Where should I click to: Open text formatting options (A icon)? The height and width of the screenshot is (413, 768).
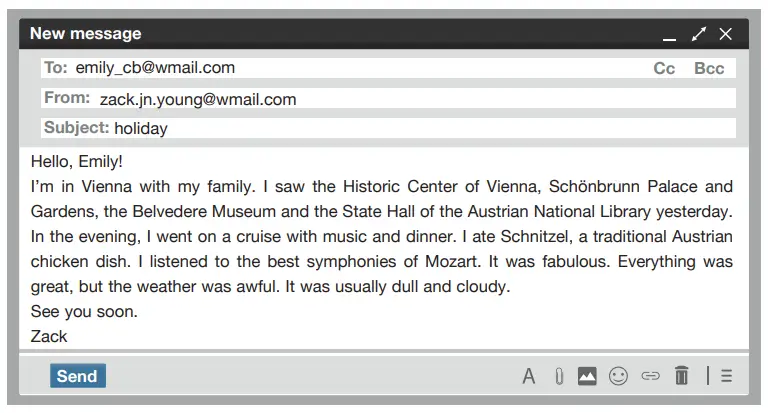coord(529,377)
